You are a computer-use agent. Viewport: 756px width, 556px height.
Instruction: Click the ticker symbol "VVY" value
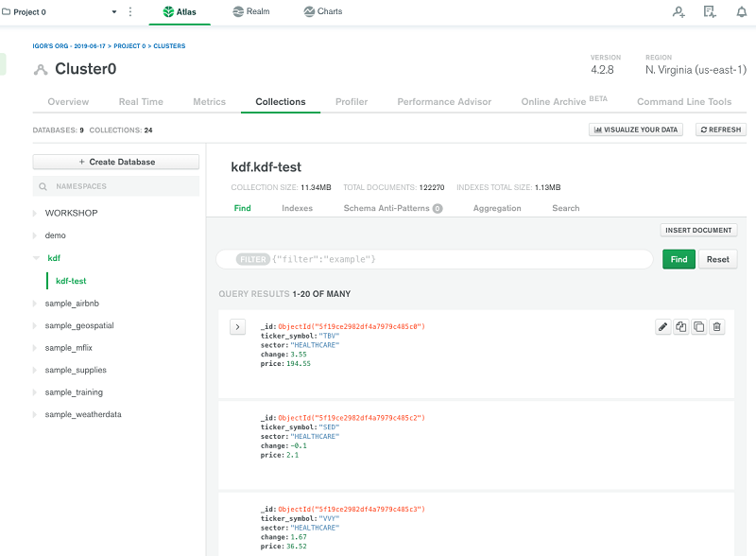tap(329, 519)
